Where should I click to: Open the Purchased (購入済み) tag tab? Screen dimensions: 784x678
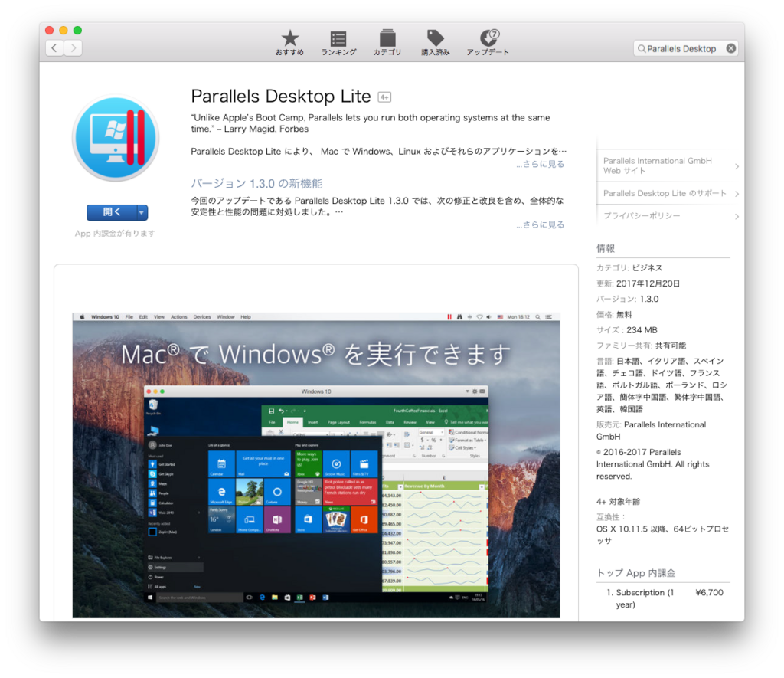click(x=435, y=42)
